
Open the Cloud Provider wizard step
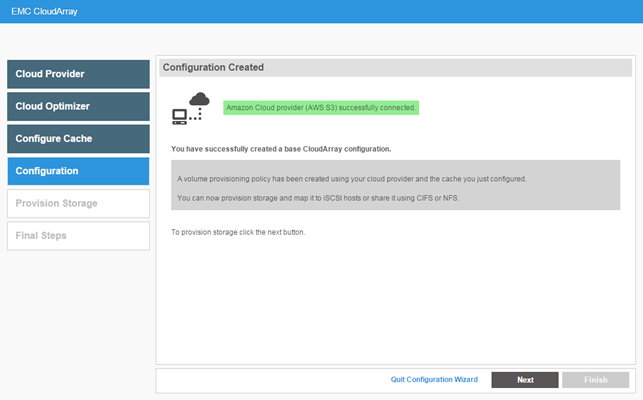78,74
